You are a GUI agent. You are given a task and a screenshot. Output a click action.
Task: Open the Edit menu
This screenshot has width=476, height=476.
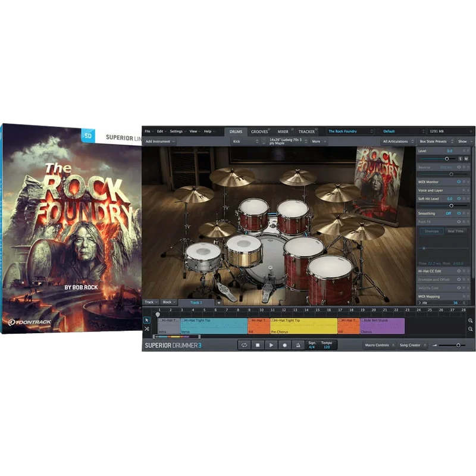[161, 131]
